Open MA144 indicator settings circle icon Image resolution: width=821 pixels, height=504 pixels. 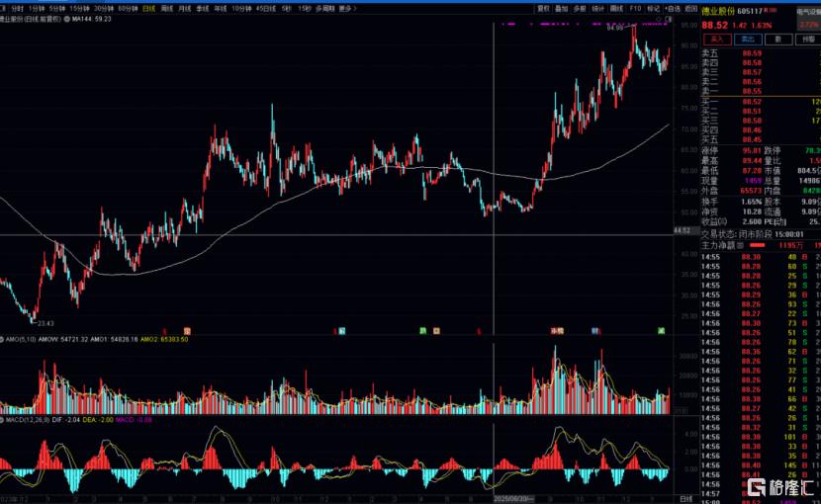[x=67, y=19]
